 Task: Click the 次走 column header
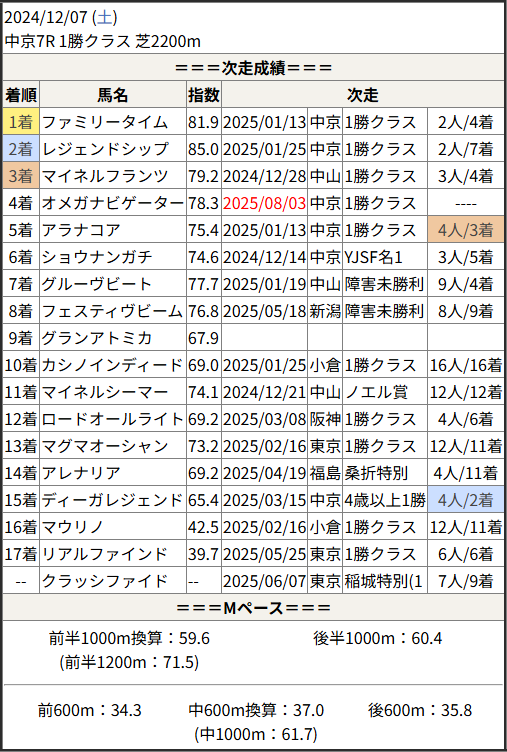363,95
